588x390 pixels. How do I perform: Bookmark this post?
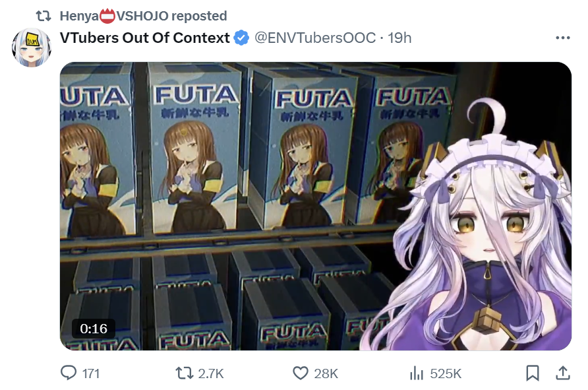pyautogui.click(x=533, y=373)
